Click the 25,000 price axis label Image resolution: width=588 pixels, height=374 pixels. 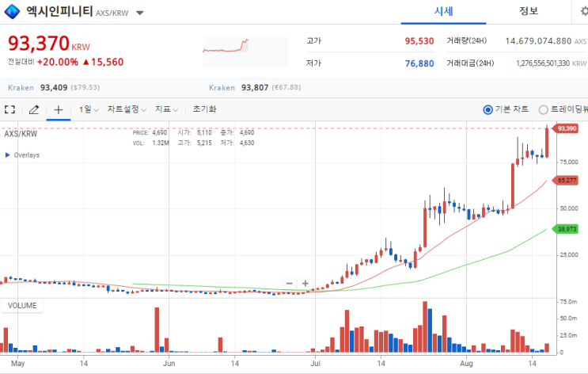point(569,255)
